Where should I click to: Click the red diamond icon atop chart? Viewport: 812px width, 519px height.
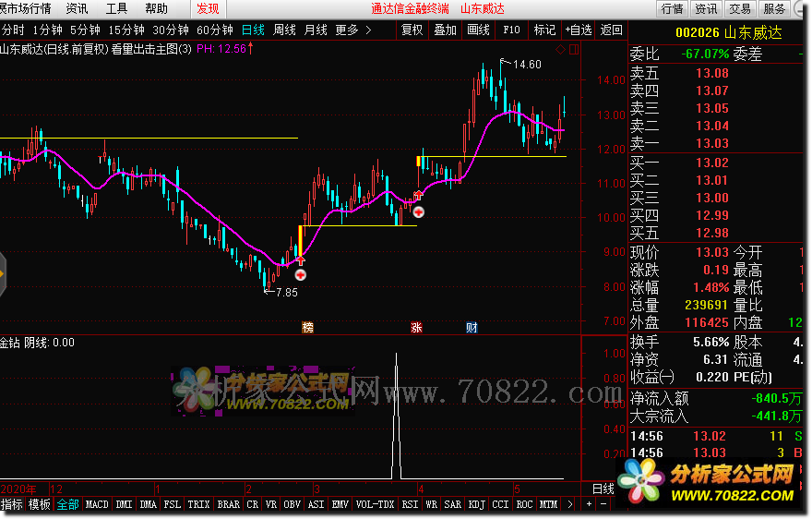pos(560,50)
